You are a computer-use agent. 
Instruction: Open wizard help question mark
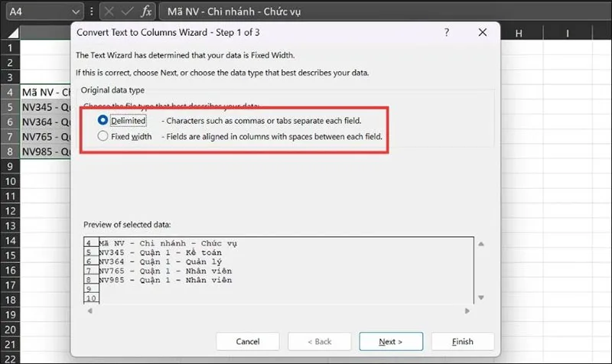pyautogui.click(x=447, y=32)
